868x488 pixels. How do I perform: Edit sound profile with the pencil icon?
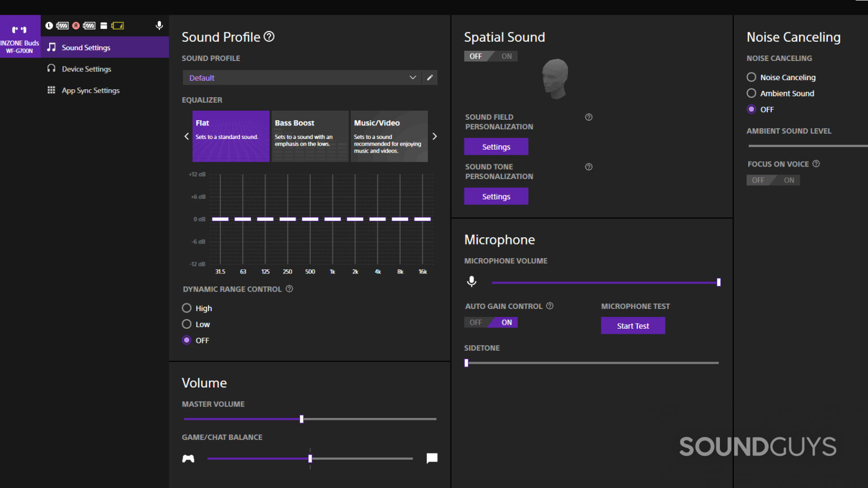tap(430, 78)
